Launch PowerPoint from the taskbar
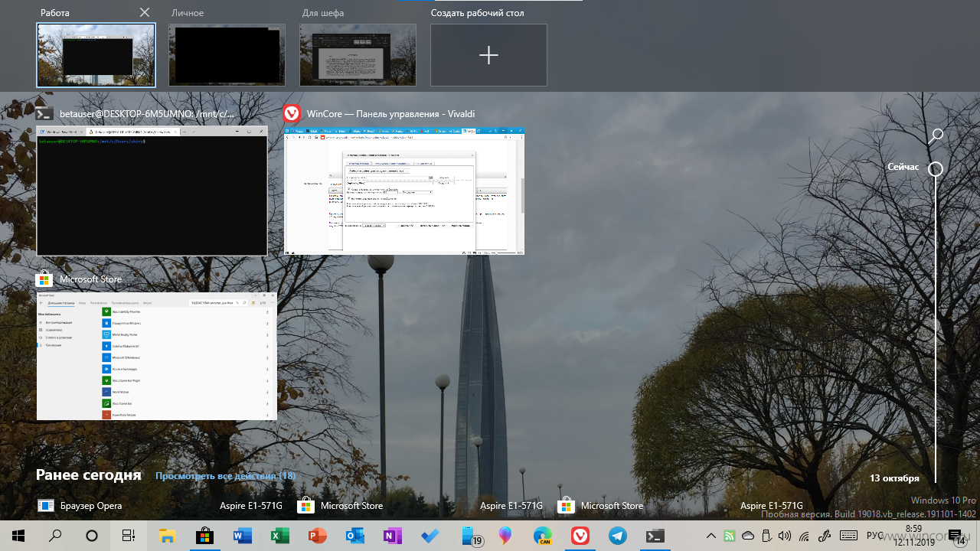980x551 pixels. 317,536
